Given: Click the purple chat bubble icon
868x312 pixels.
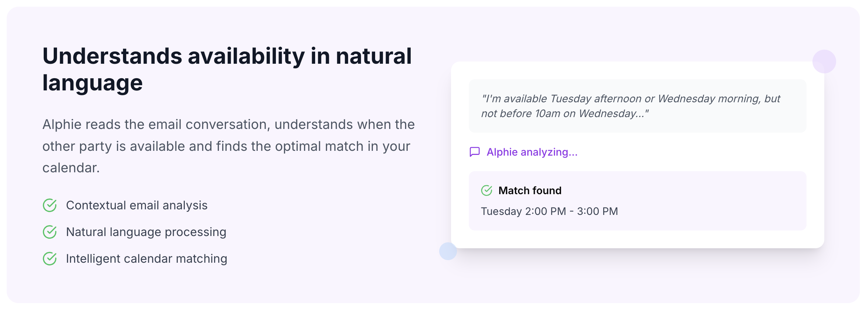Looking at the screenshot, I should point(475,152).
